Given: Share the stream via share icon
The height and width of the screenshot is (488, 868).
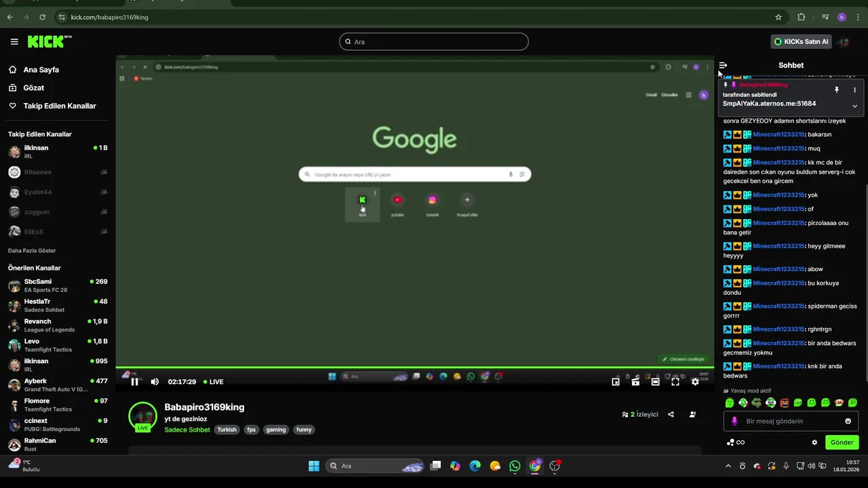Looking at the screenshot, I should point(671,414).
